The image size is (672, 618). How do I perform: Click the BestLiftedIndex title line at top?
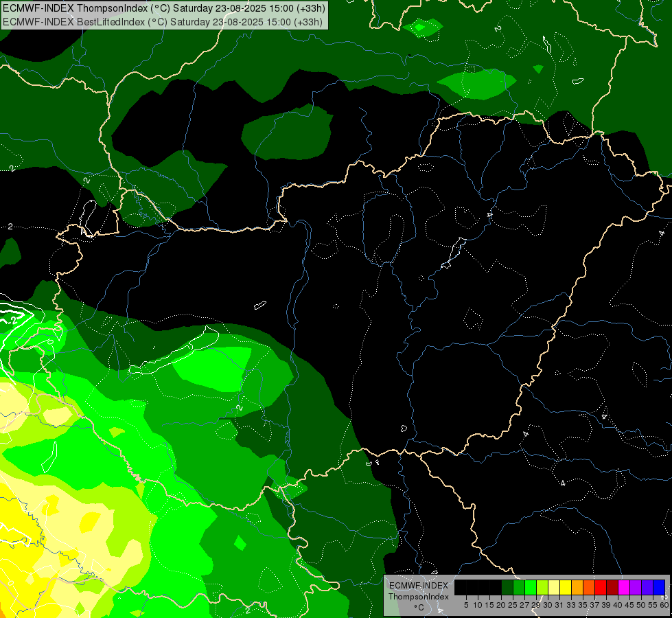coord(163,22)
